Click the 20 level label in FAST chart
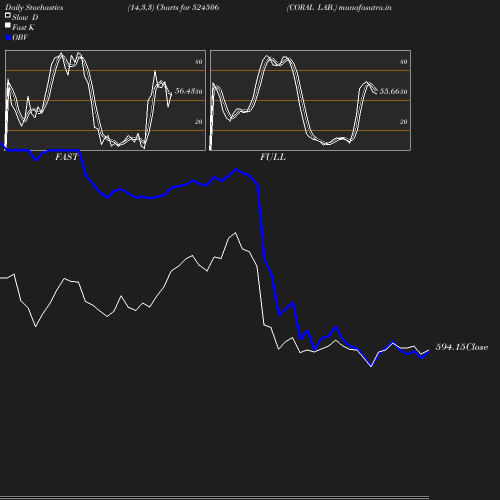500x500 pixels. tap(199, 122)
